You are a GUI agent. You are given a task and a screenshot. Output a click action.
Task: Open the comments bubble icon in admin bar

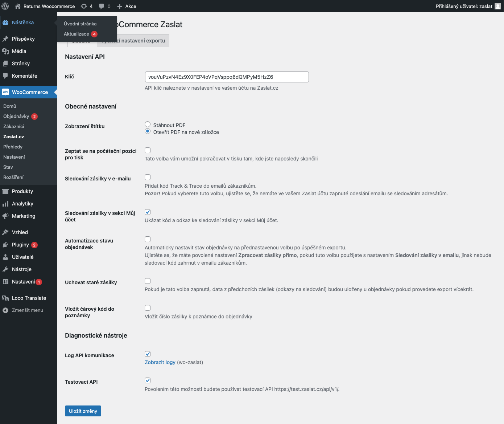point(102,6)
